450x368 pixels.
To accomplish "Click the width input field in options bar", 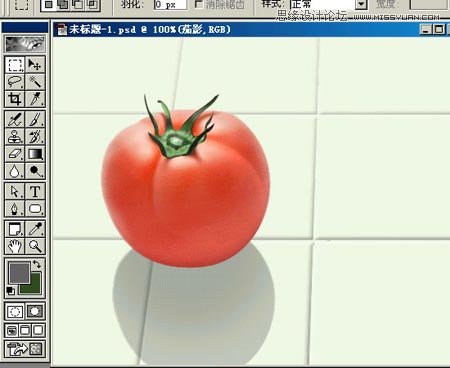I will (429, 4).
